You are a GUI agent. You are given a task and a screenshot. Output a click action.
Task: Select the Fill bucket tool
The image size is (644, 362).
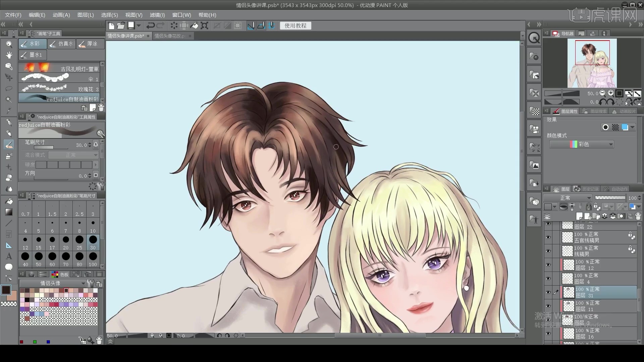[x=9, y=201]
